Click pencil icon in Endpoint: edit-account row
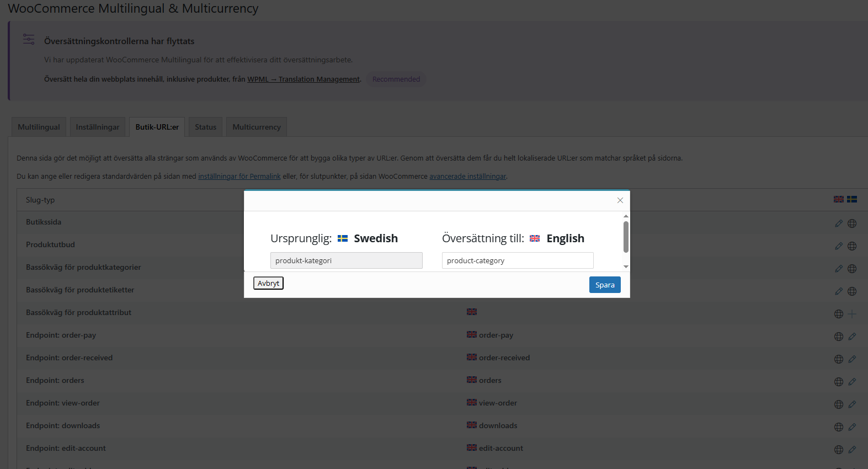This screenshot has width=868, height=469. coord(852,450)
